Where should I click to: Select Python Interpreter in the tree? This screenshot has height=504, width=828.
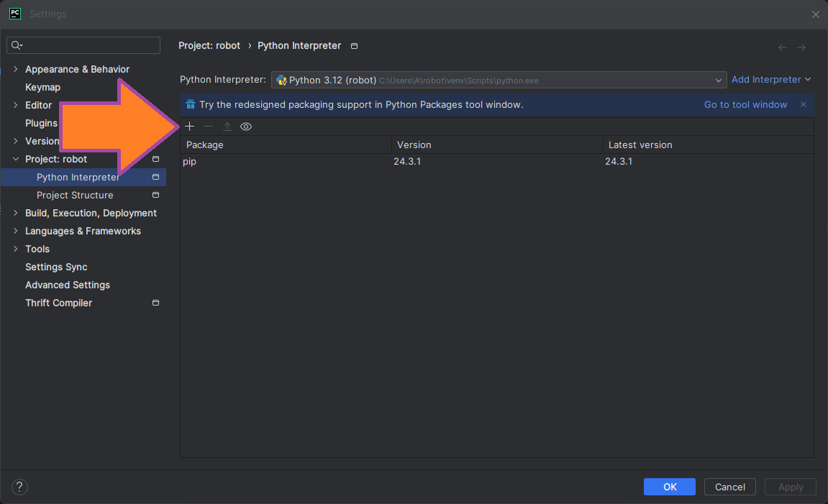pos(78,177)
